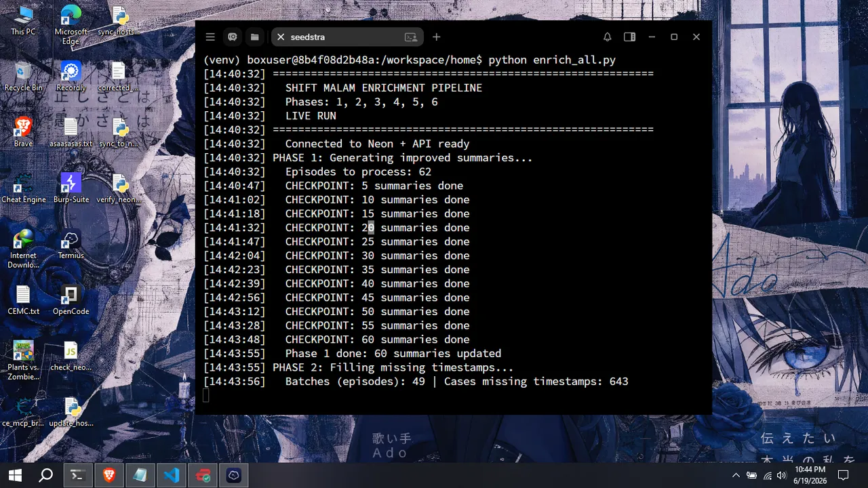
Task: Click the terminal app on the taskbar
Action: 78,475
